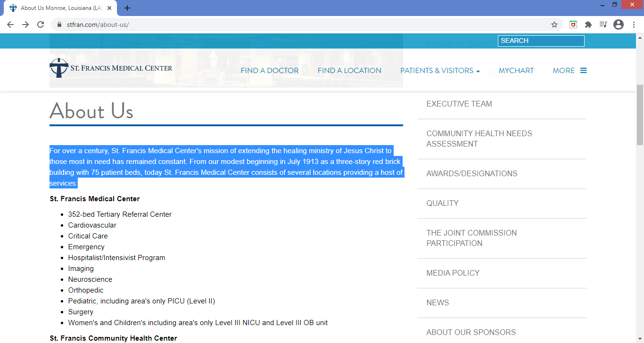Click the Hospitalist/Intensivist Program item
Image resolution: width=644 pixels, height=343 pixels.
coord(116,258)
